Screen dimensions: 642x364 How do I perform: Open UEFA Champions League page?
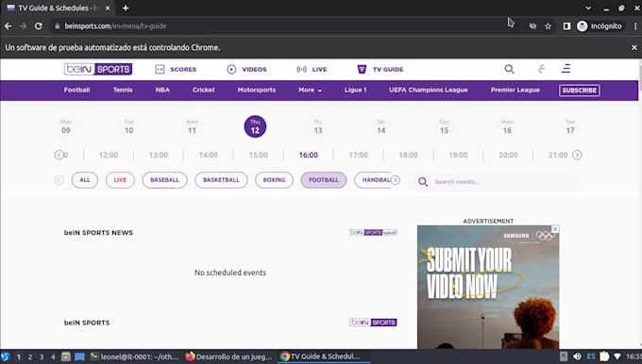click(x=429, y=90)
